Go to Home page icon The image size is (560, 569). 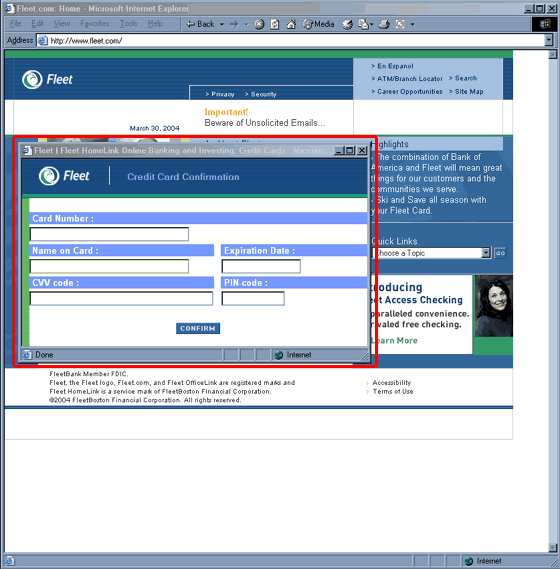point(291,24)
